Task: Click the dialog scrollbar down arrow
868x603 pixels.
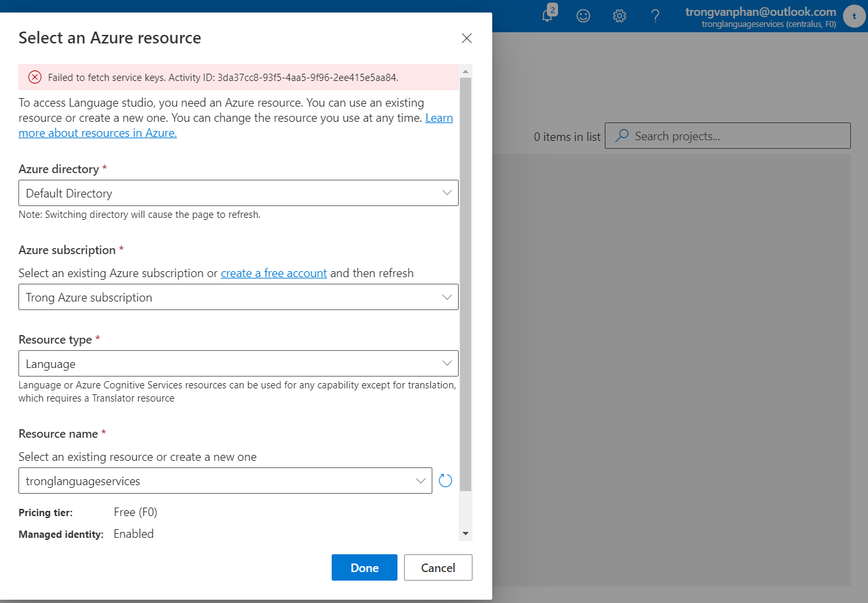Action: pyautogui.click(x=466, y=534)
